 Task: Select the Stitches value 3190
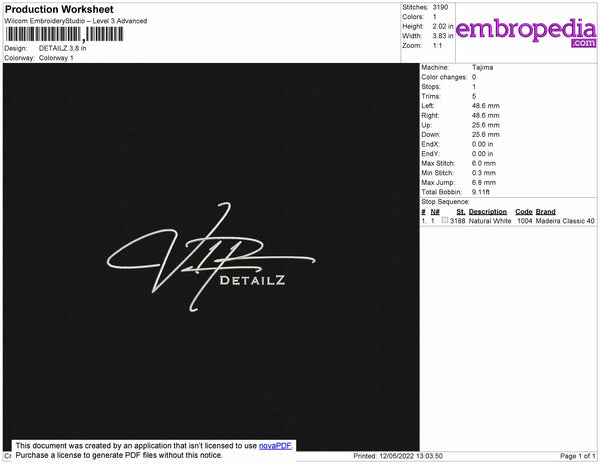tap(440, 7)
